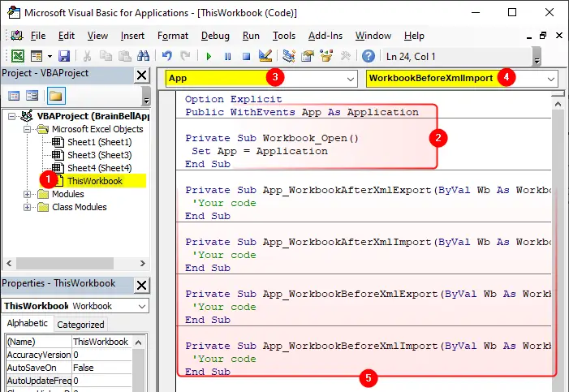The height and width of the screenshot is (392, 569).
Task: Click Project pane horizontal scrollbar left arrow
Action: click(x=10, y=263)
